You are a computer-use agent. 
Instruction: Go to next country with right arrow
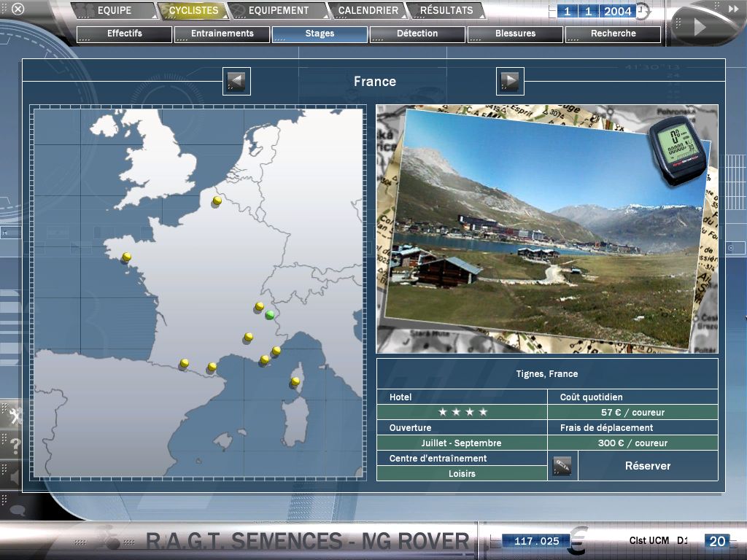point(510,81)
